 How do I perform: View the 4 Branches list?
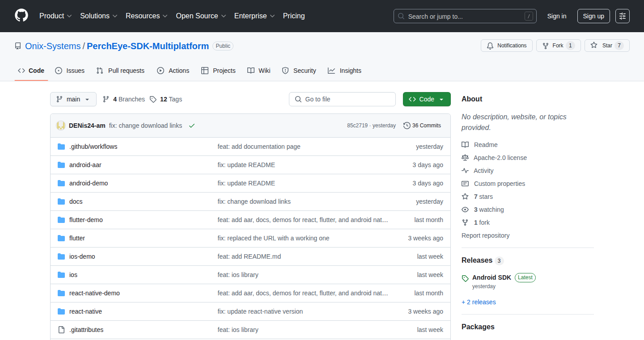coord(124,99)
